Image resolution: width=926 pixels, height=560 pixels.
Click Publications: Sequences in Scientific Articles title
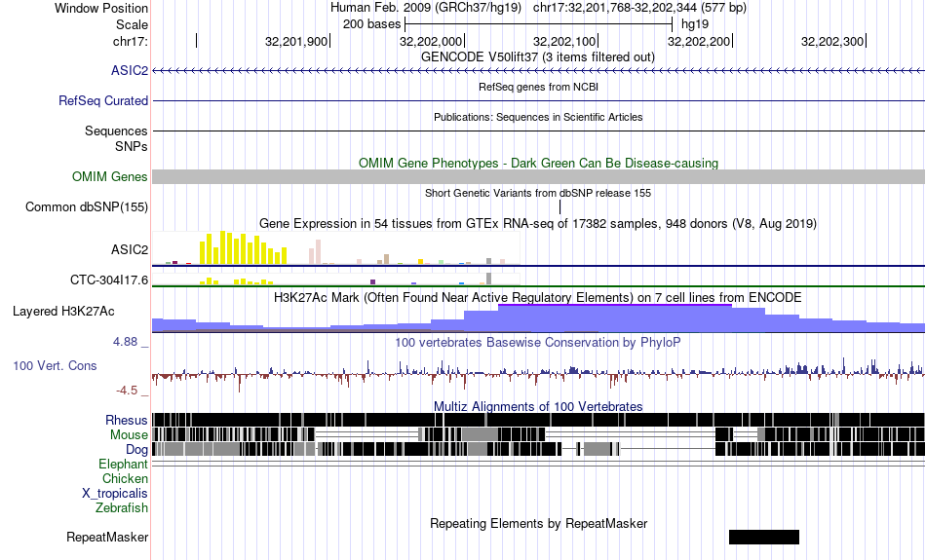pos(538,117)
